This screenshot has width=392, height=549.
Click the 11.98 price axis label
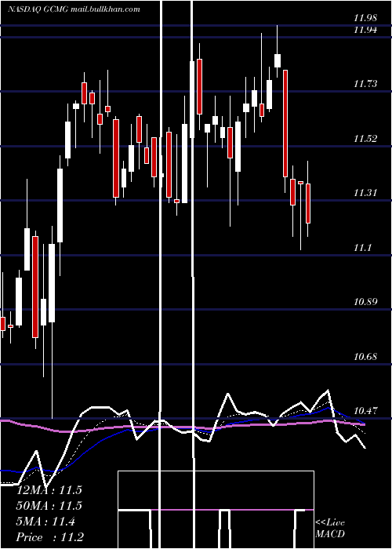point(365,18)
